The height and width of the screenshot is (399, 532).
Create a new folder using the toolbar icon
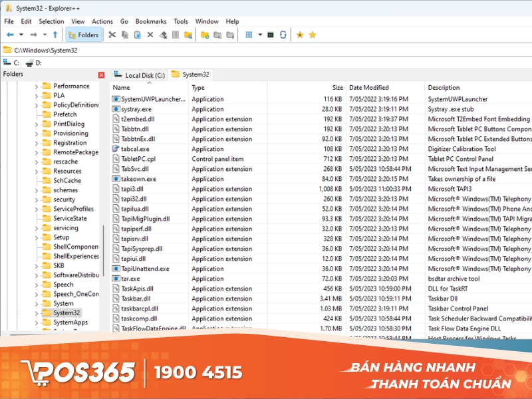tap(205, 35)
